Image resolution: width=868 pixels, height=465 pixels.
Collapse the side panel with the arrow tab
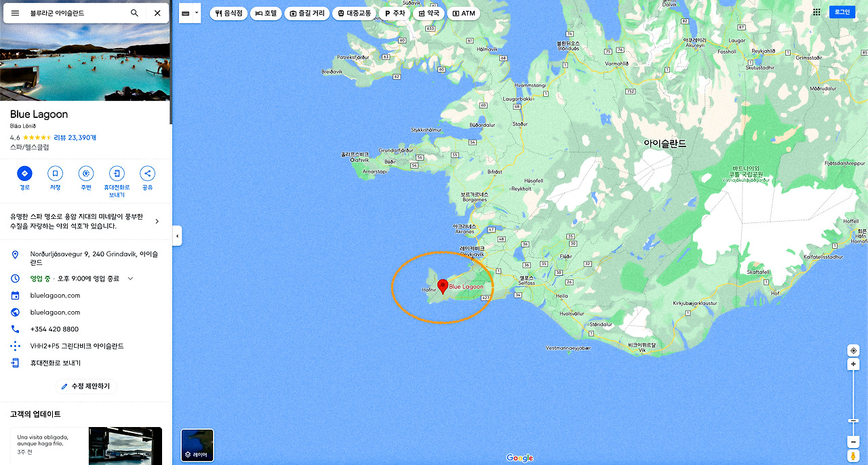coord(177,236)
